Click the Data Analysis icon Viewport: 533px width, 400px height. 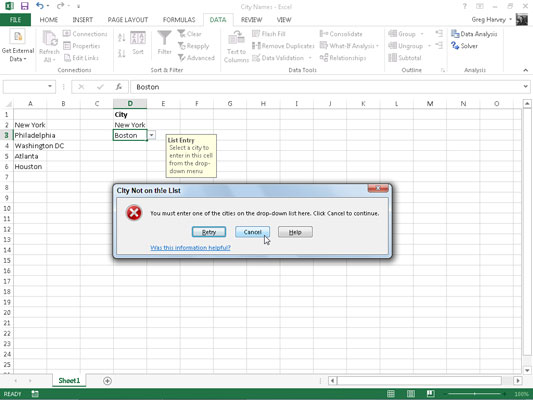[x=455, y=34]
